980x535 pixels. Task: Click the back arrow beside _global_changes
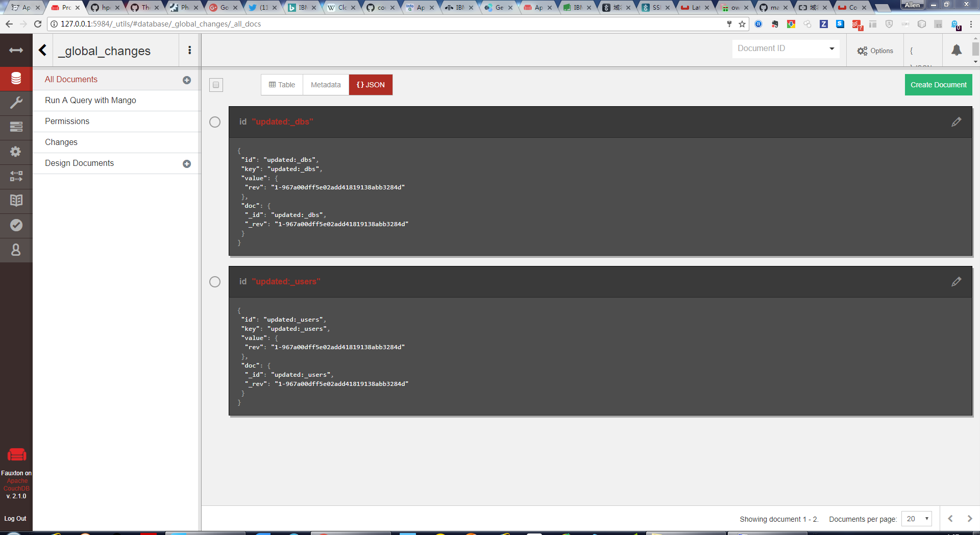coord(43,50)
